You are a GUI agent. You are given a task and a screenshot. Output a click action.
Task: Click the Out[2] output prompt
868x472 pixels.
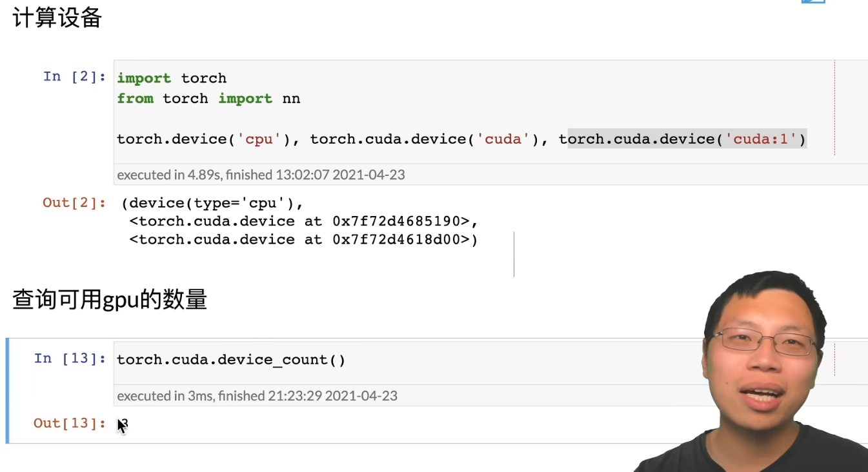click(x=75, y=202)
